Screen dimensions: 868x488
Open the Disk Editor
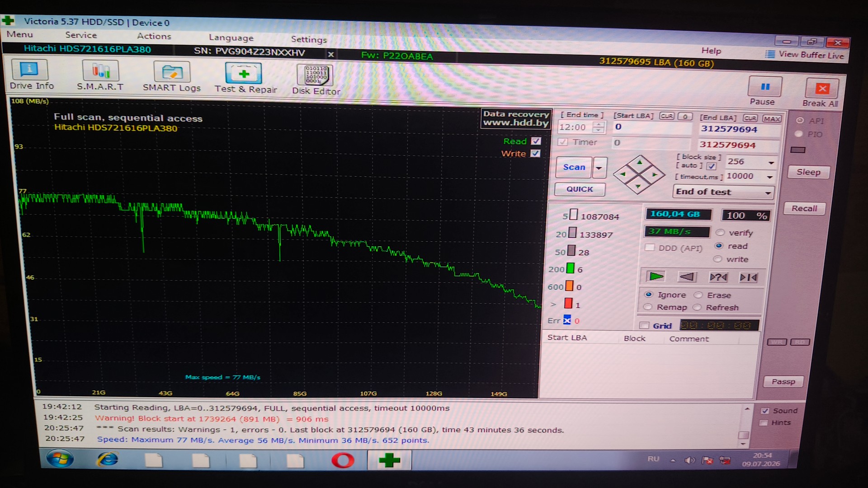coord(316,80)
